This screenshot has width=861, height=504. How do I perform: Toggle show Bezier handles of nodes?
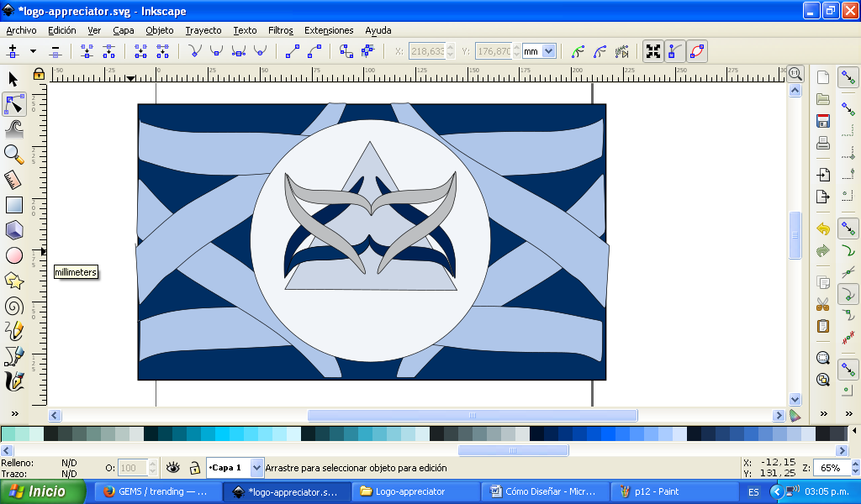click(x=675, y=51)
